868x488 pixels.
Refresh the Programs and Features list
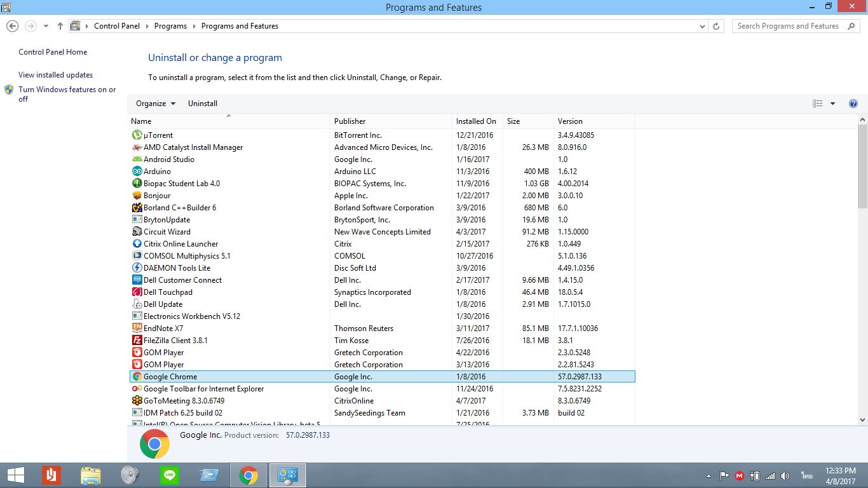click(716, 26)
